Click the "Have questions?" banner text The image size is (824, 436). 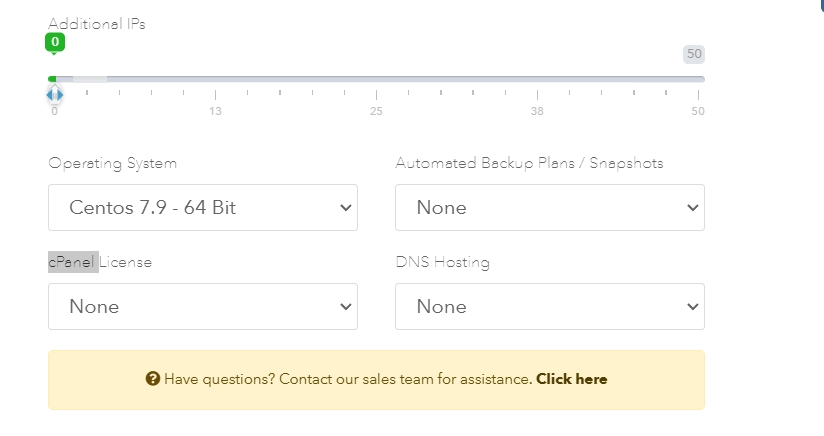219,379
